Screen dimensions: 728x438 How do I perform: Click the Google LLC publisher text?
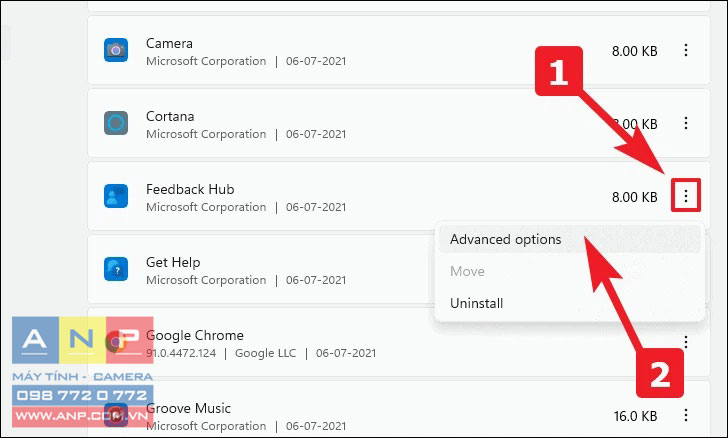[x=265, y=353]
